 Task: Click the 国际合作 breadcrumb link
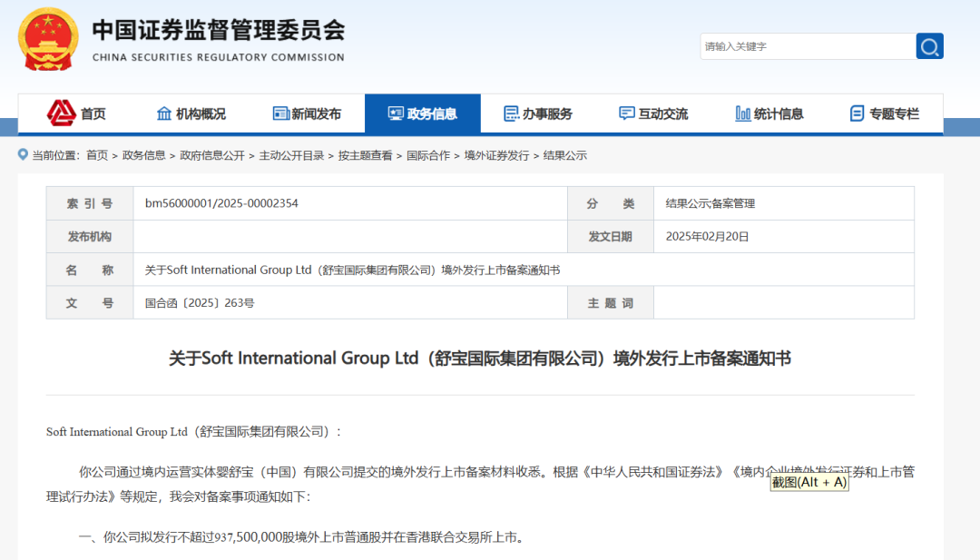(428, 155)
